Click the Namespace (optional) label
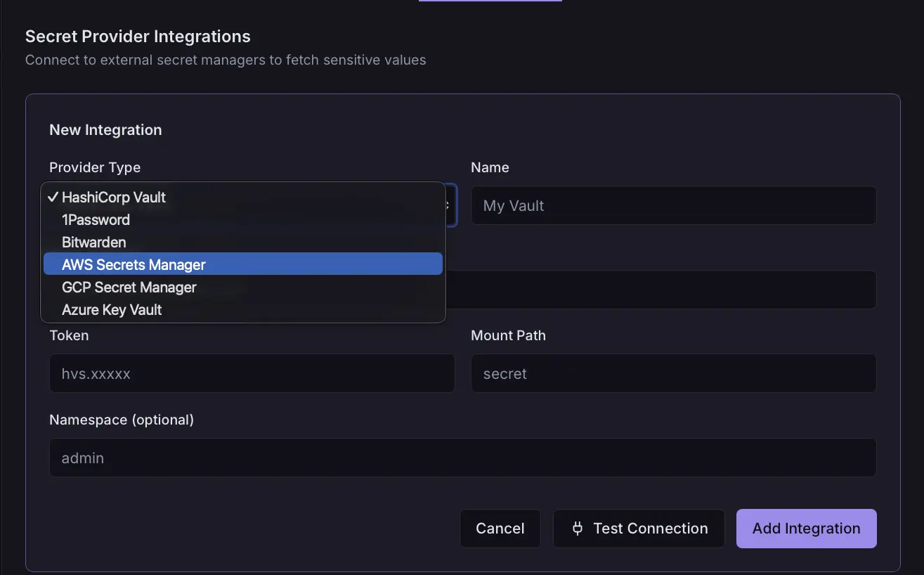Screen dimensions: 924x575 click(x=122, y=420)
